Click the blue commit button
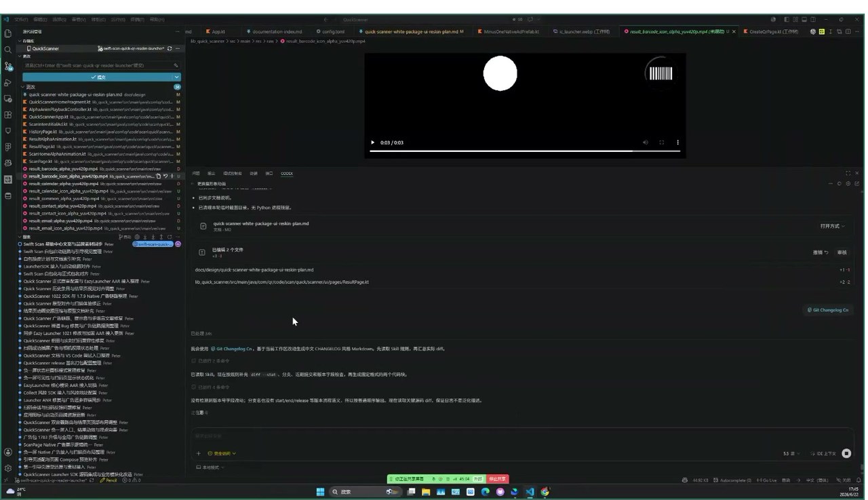This screenshot has width=868, height=500. point(98,77)
